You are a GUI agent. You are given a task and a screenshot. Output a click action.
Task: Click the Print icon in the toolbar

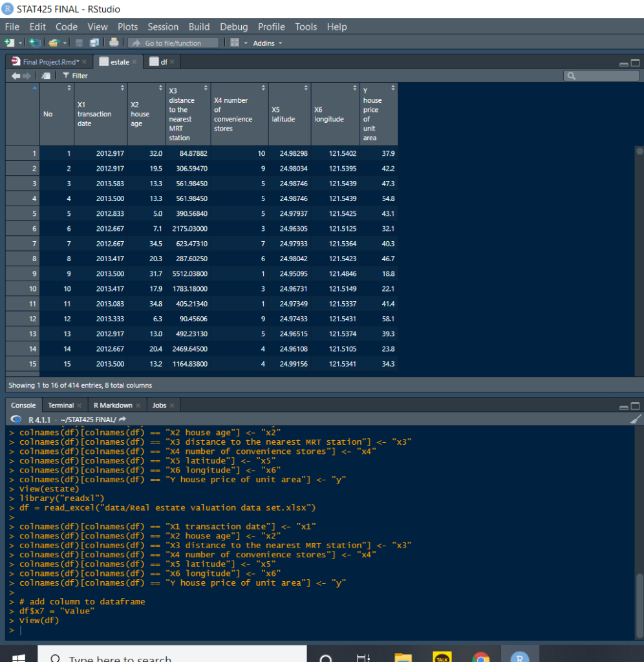pos(114,43)
